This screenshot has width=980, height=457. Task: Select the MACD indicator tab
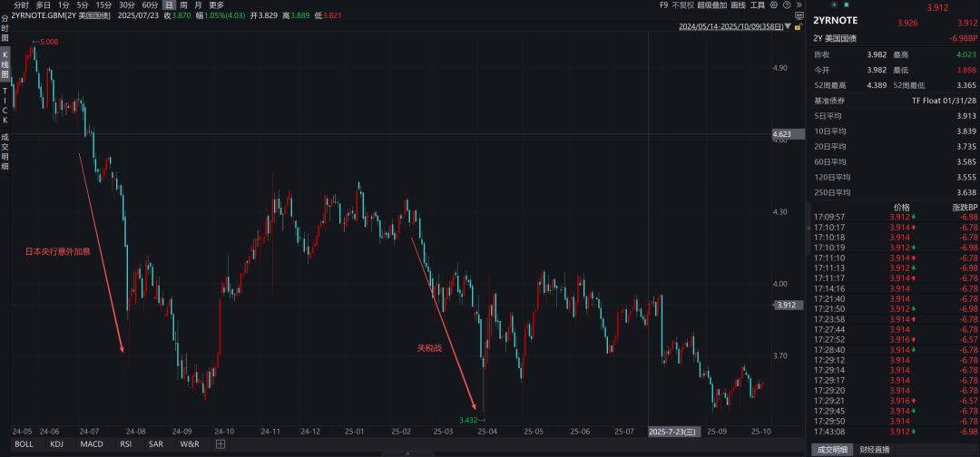pyautogui.click(x=91, y=444)
